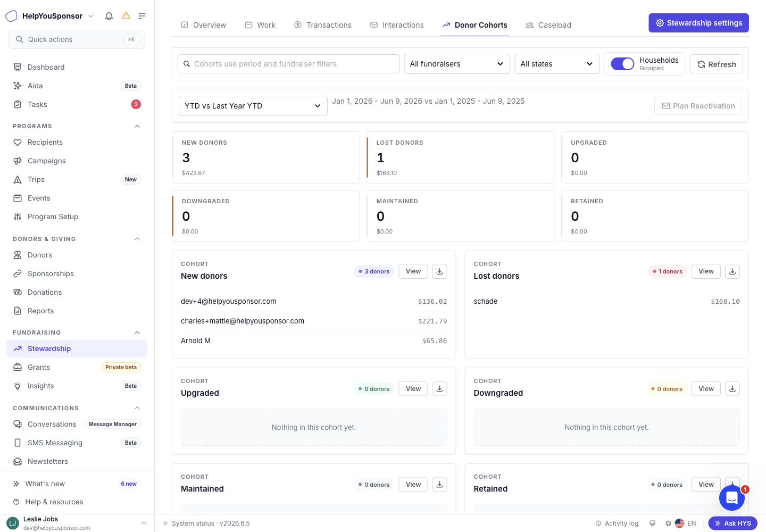Image resolution: width=766 pixels, height=532 pixels.
Task: Open Insights in the sidebar
Action: tap(77, 386)
